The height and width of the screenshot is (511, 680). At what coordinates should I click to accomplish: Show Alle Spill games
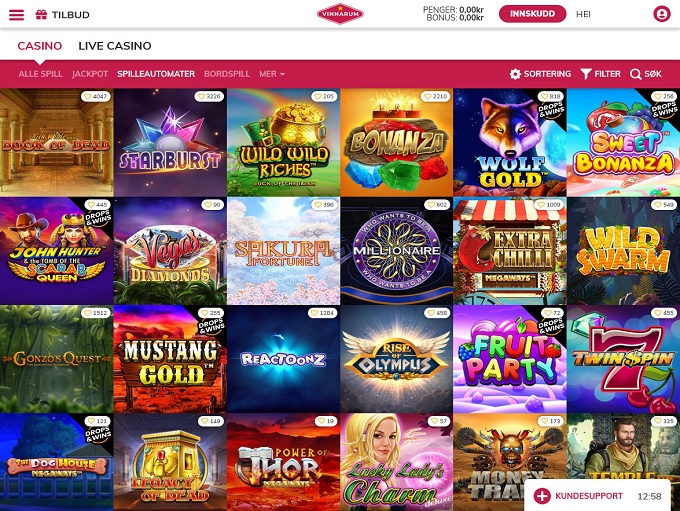[x=40, y=74]
